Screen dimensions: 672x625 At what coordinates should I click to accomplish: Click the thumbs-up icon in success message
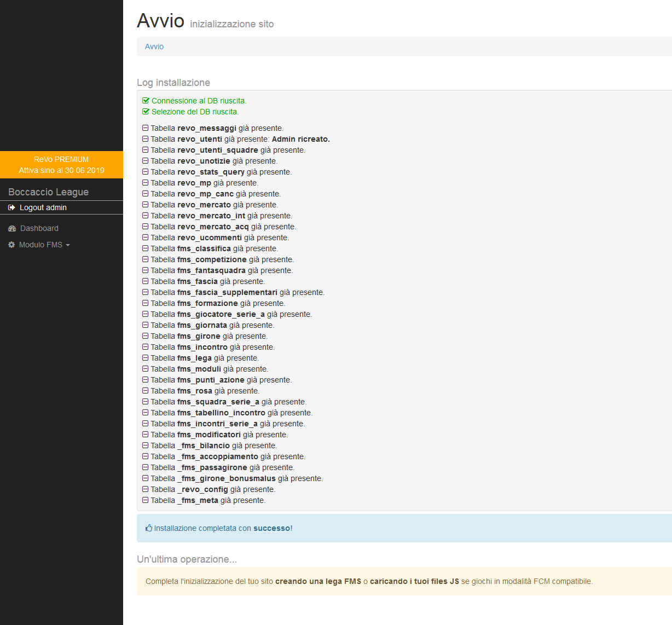(149, 528)
